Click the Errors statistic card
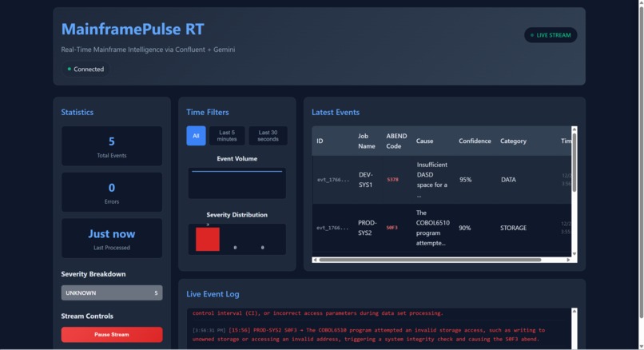Viewport: 644px width, 350px height. 112,192
